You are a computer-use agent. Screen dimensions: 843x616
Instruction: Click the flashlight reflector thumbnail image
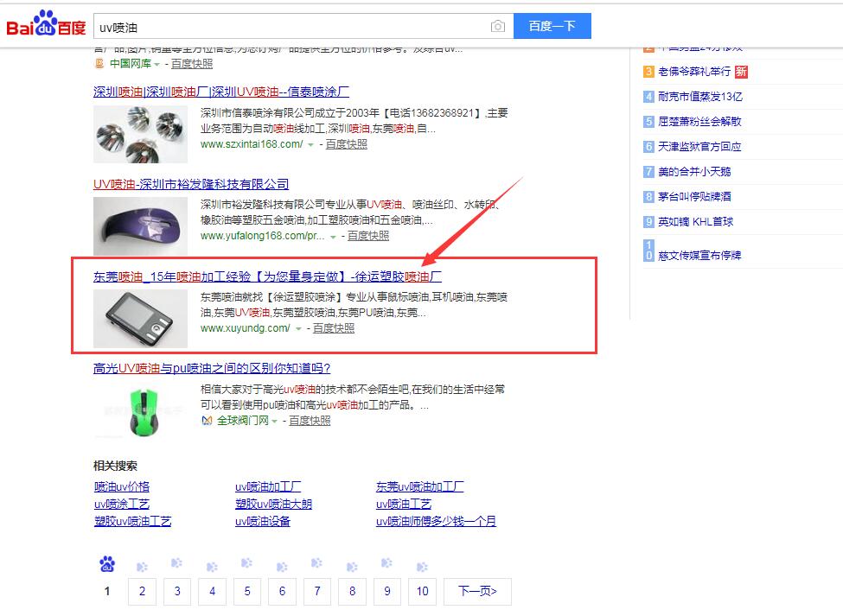tap(140, 134)
